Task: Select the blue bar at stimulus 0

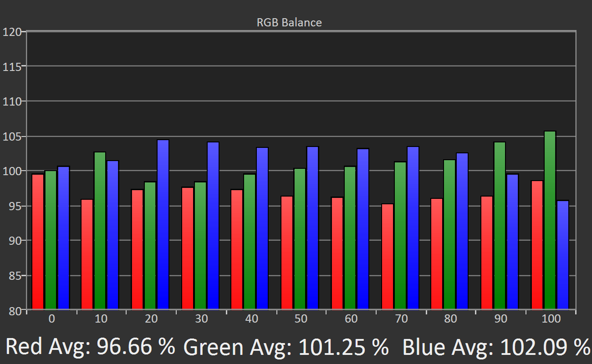Action: click(64, 238)
